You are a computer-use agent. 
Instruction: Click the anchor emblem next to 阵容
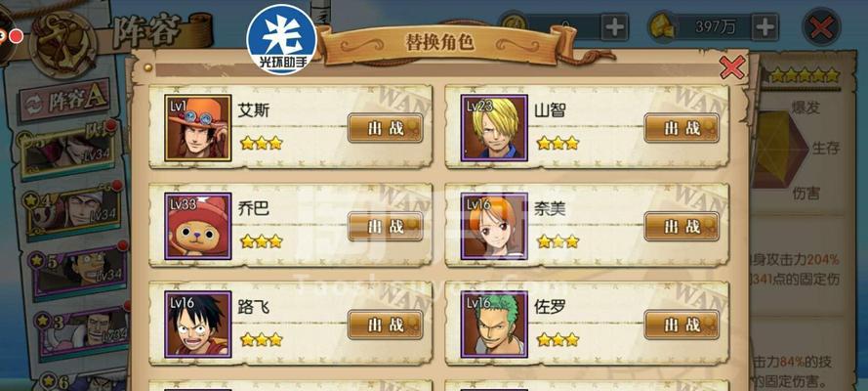coord(62,44)
